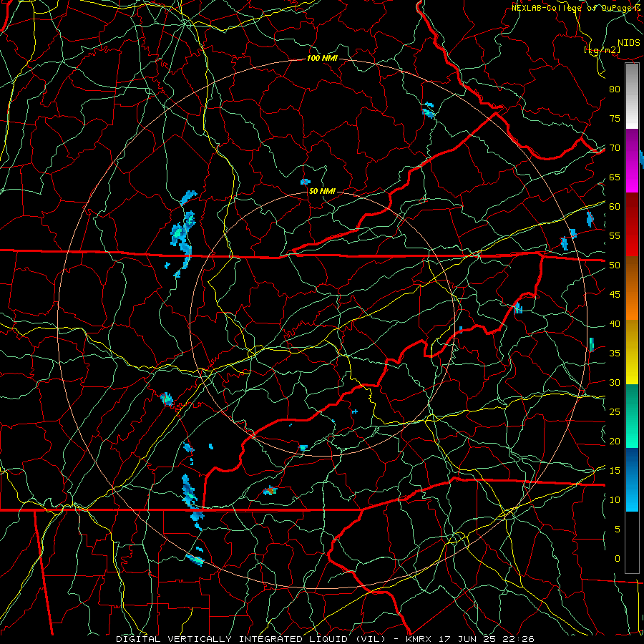Click the 5 value on the color scale
The image size is (644, 644).
(x=618, y=530)
